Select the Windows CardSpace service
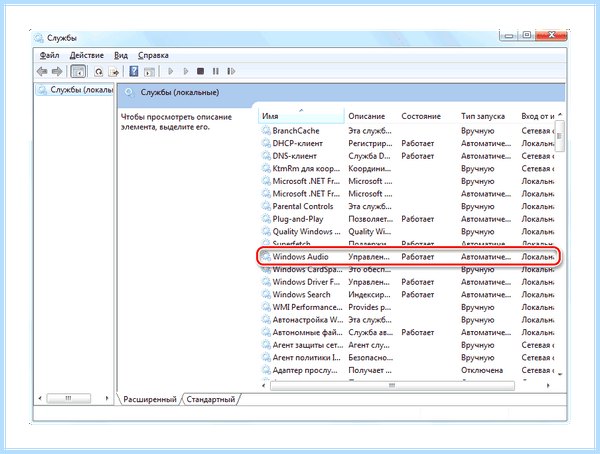This screenshot has width=600, height=454. 408,269
